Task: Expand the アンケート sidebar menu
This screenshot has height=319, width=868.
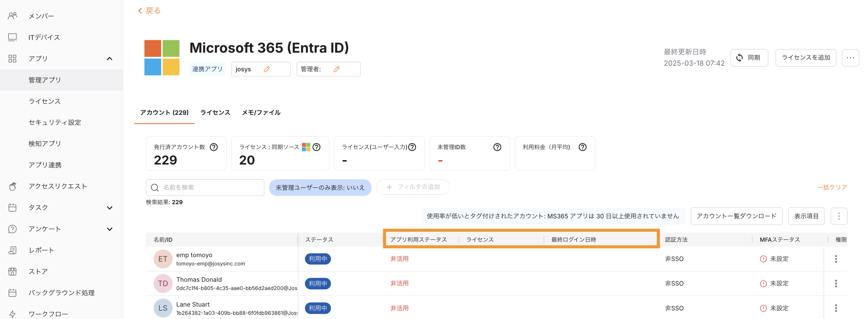Action: [x=110, y=229]
